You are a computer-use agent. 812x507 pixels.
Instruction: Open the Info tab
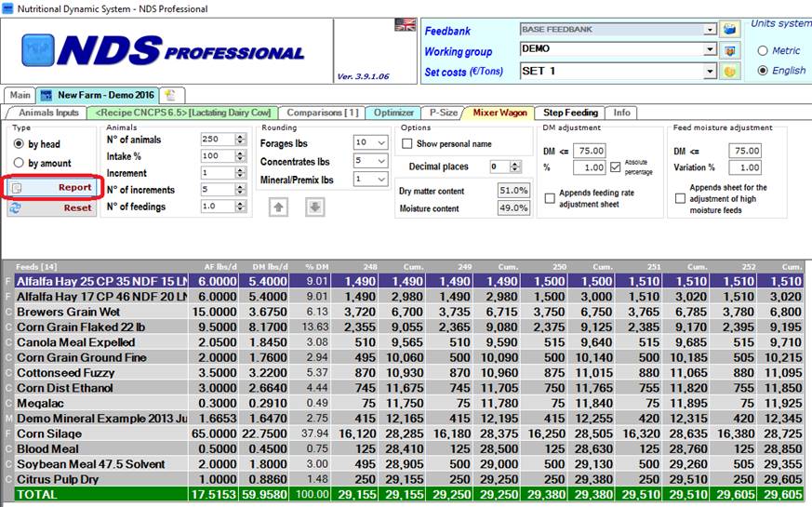[621, 113]
